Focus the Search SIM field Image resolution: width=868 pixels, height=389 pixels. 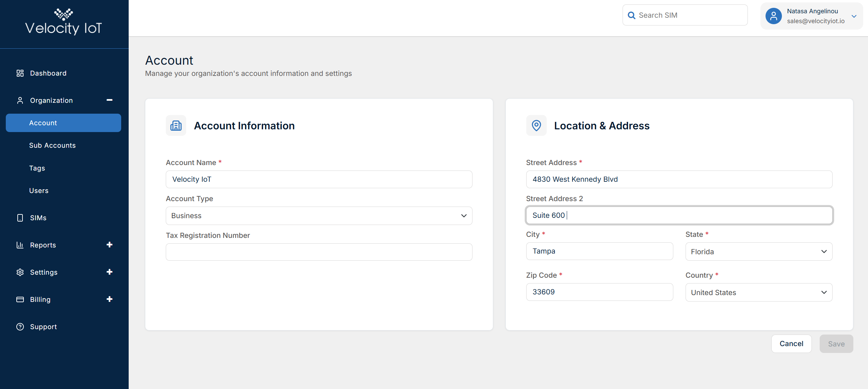point(685,15)
